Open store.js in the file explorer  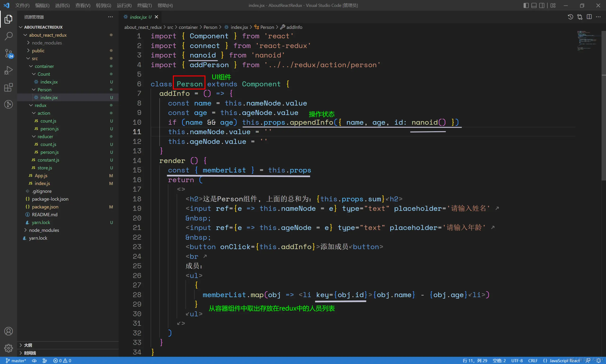45,168
